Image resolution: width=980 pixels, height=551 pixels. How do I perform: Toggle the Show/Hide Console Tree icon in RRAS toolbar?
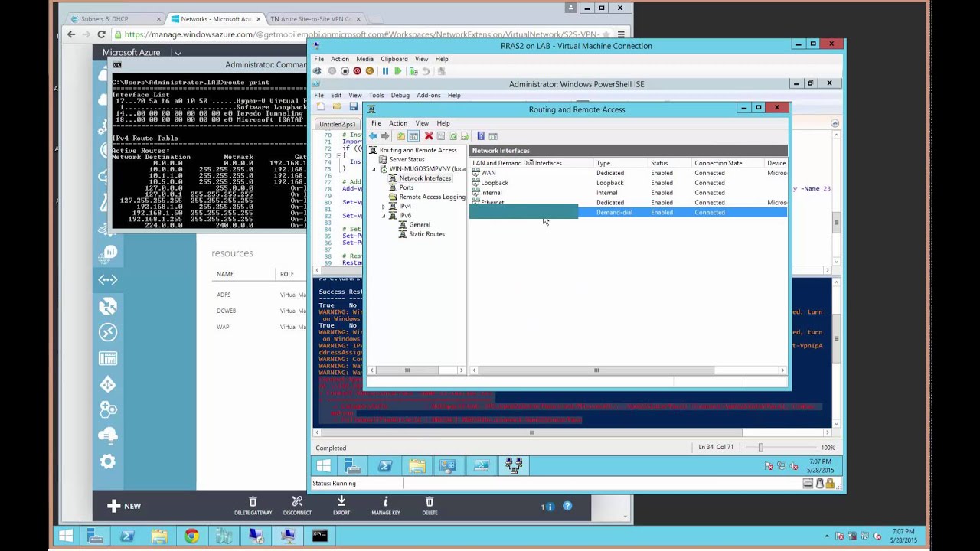(413, 136)
